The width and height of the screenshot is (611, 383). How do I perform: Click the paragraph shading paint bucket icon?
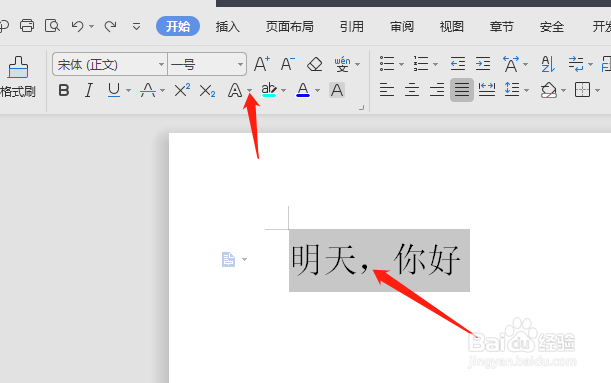pos(549,90)
